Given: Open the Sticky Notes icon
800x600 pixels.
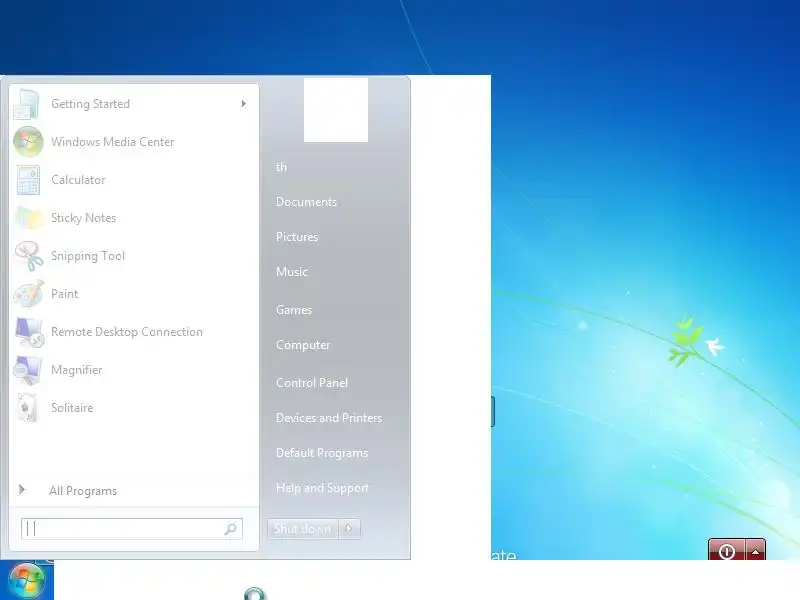Looking at the screenshot, I should [29, 218].
